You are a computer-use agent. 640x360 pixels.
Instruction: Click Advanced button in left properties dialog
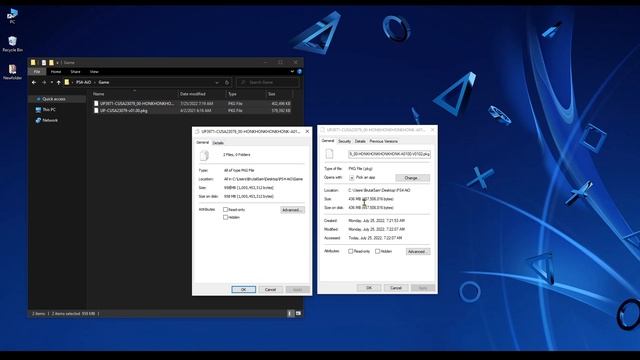point(292,210)
